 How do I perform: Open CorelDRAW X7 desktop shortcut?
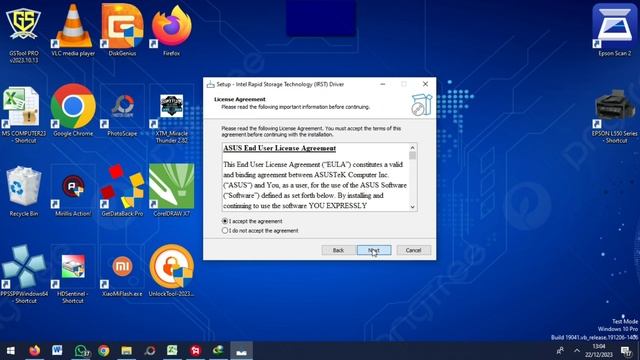[171, 191]
